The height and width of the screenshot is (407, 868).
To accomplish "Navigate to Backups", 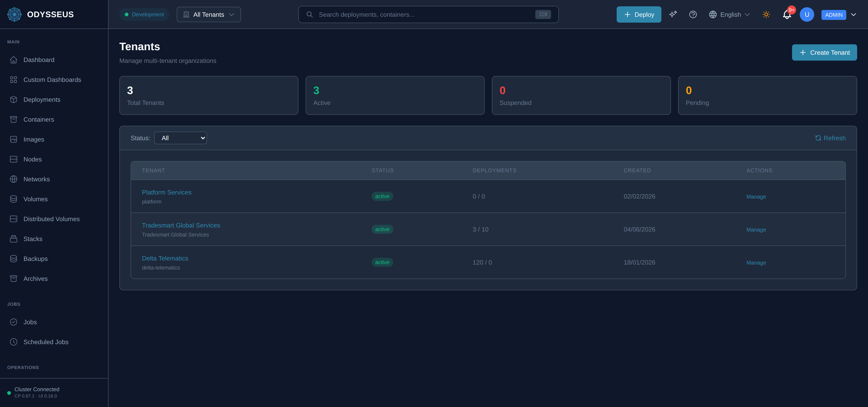I will click(x=54, y=258).
